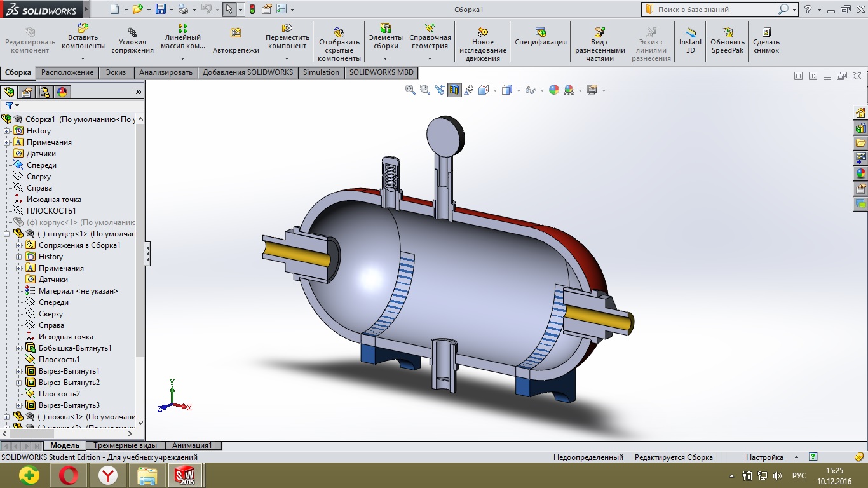Click Zoom to Fit magnifier icon
Viewport: 868px width, 488px height.
pos(410,90)
